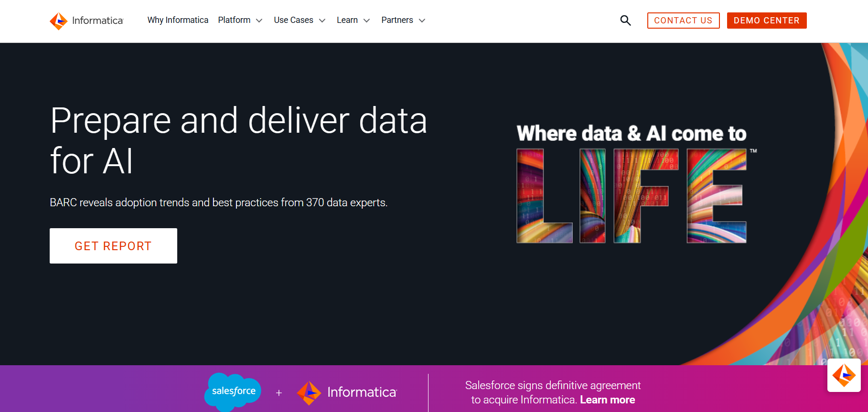Click the Informatica logo in purple banner
This screenshot has width=868, height=412.
coord(347,392)
